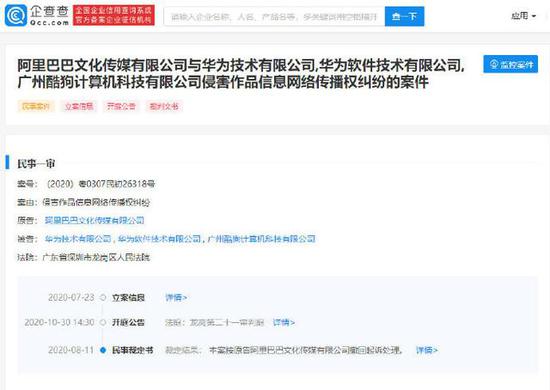Viewport: 550px width, 390px height.
Task: Select the 裁判文书 tag
Action: pyautogui.click(x=164, y=106)
